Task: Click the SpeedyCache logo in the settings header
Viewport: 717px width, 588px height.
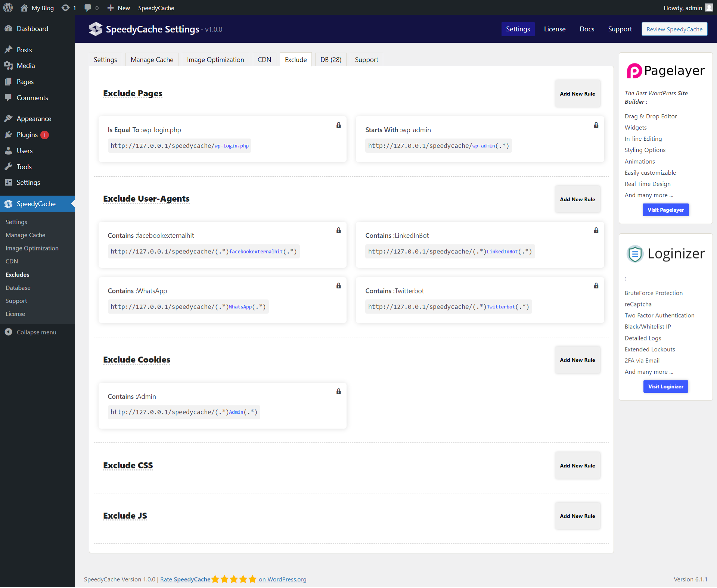Action: click(96, 29)
